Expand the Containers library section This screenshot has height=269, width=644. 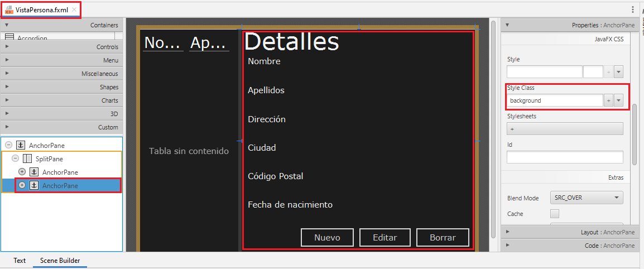click(61, 25)
